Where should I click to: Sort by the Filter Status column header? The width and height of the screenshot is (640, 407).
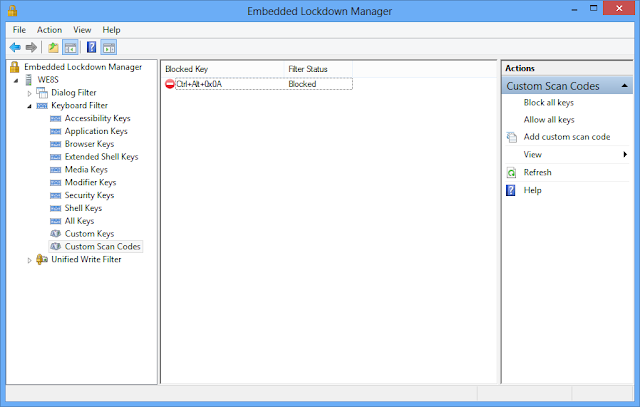click(x=318, y=69)
